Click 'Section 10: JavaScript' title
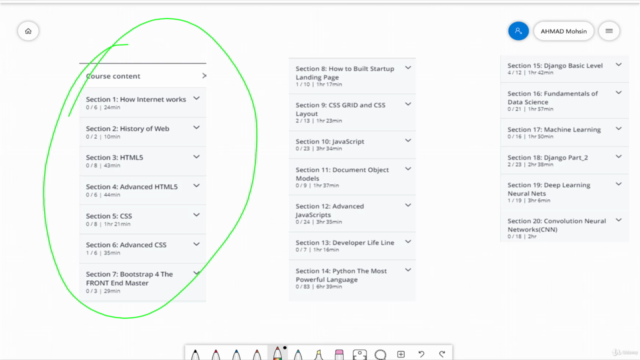The height and width of the screenshot is (360, 640). pos(330,142)
